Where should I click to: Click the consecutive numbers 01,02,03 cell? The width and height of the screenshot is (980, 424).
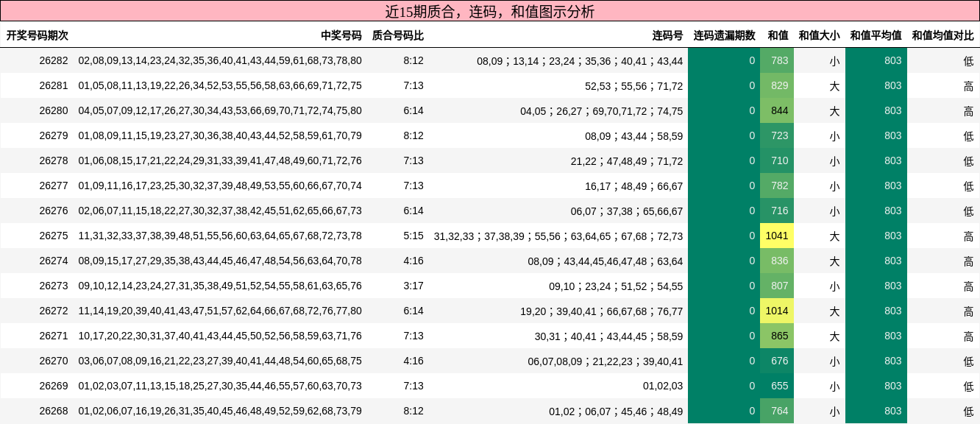(x=663, y=386)
